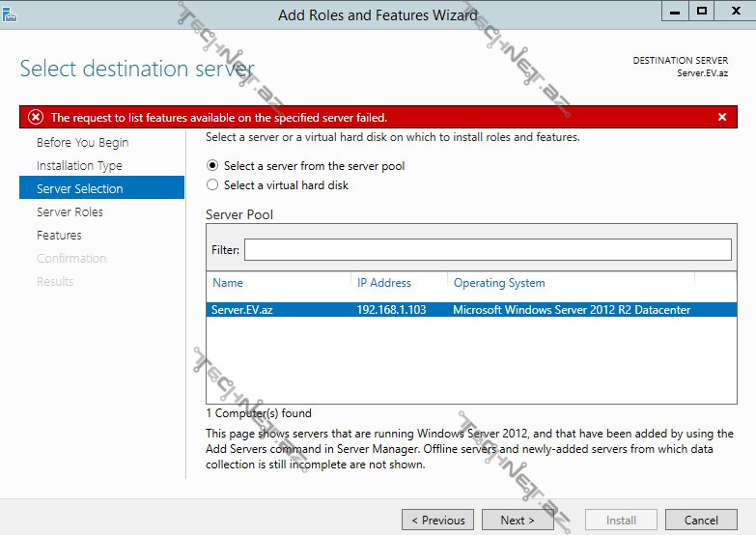The width and height of the screenshot is (756, 535).
Task: Click inside the Filter text box
Action: pyautogui.click(x=488, y=250)
